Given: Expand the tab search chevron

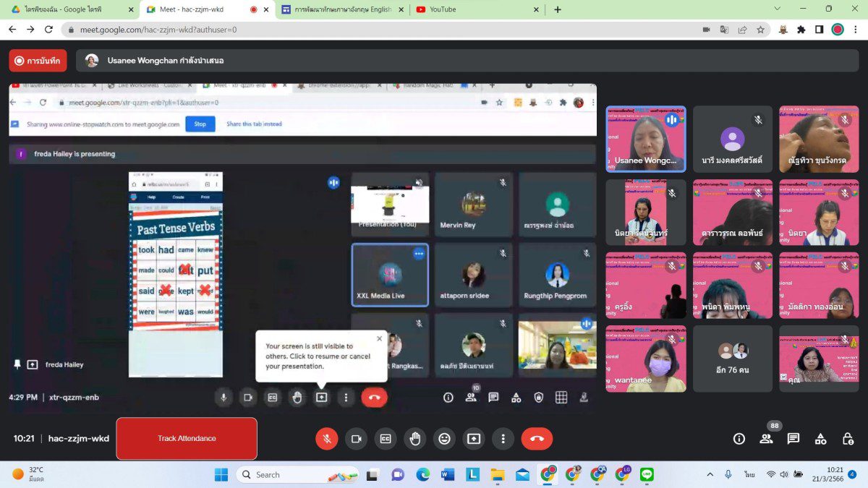Looking at the screenshot, I should (x=777, y=9).
